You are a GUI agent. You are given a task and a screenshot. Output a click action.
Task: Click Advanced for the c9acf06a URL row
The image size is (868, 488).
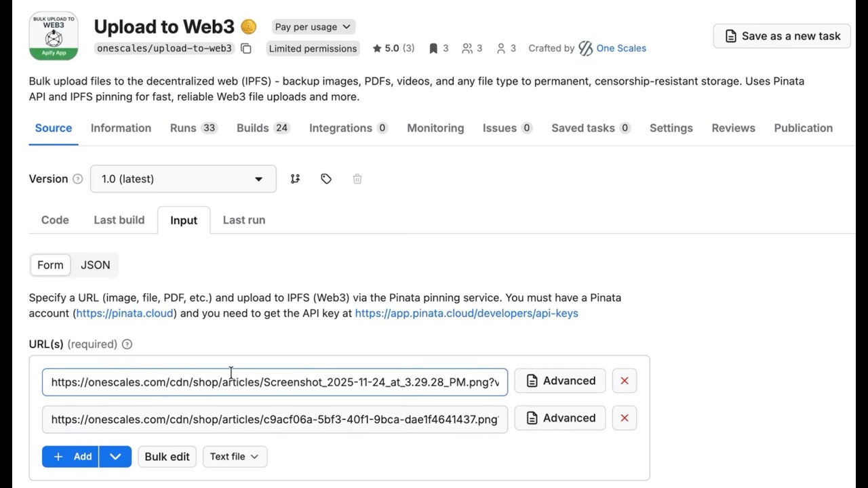[560, 418]
